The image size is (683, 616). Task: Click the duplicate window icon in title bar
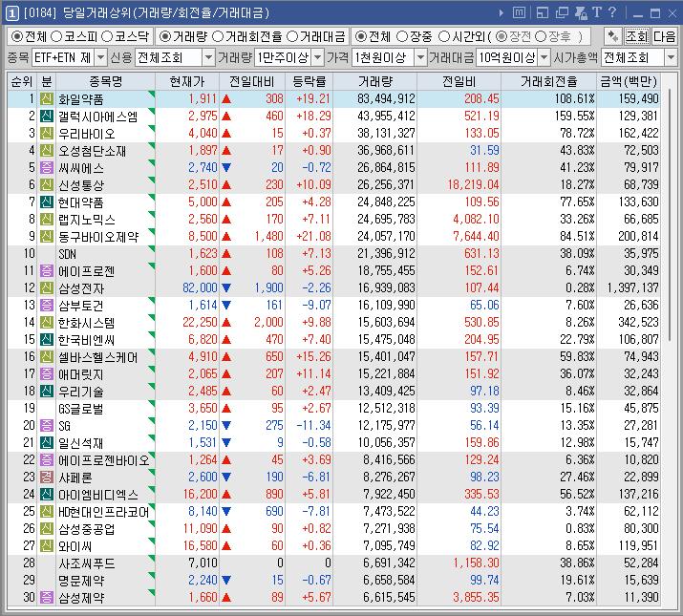click(562, 13)
